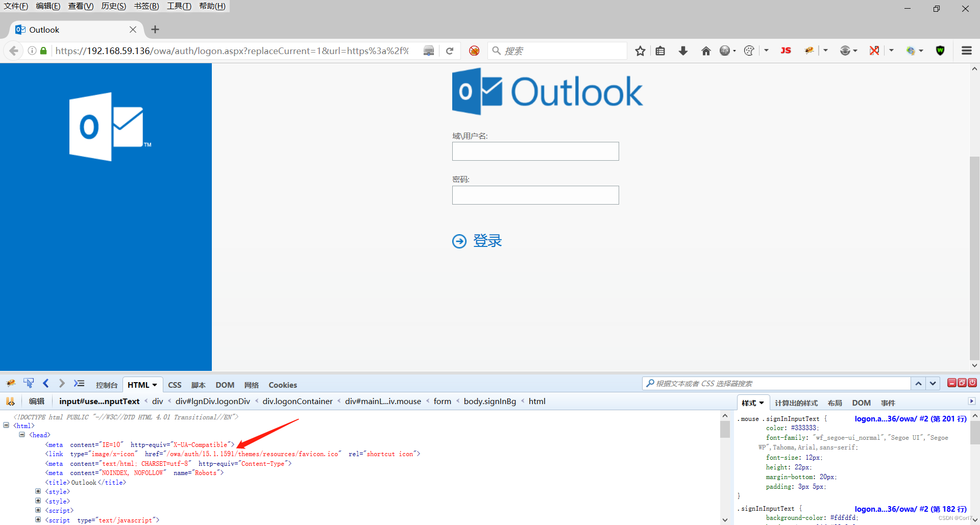Screen dimensions: 980x525
Task: Click the red crossed-out extension icon
Action: click(874, 51)
